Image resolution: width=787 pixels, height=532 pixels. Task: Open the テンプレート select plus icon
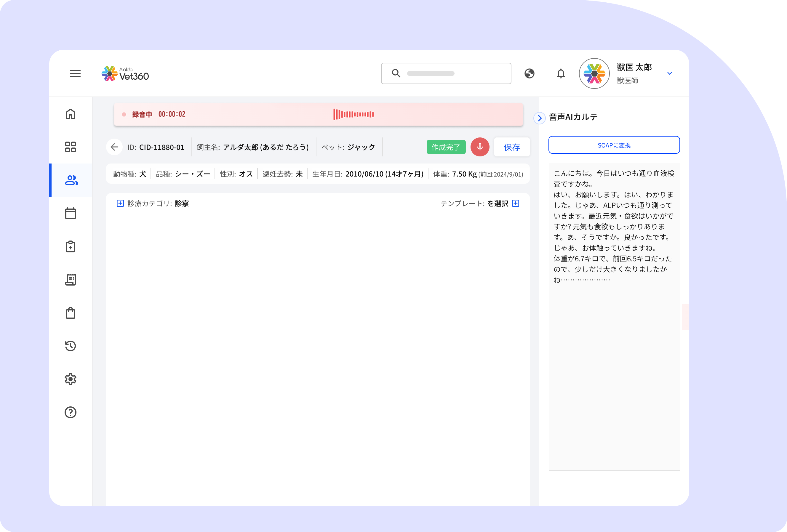pyautogui.click(x=516, y=203)
